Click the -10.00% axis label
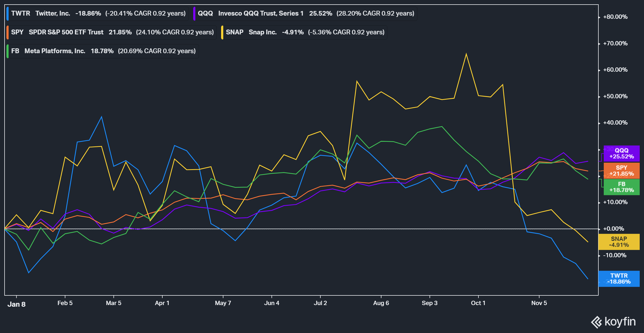Image resolution: width=644 pixels, height=333 pixels. point(614,255)
